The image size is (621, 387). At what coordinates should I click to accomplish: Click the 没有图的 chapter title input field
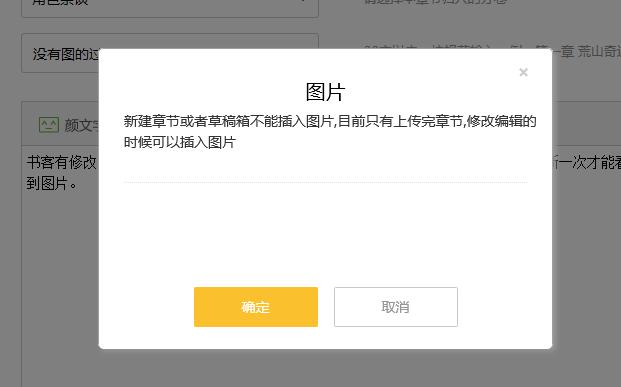pyautogui.click(x=170, y=53)
